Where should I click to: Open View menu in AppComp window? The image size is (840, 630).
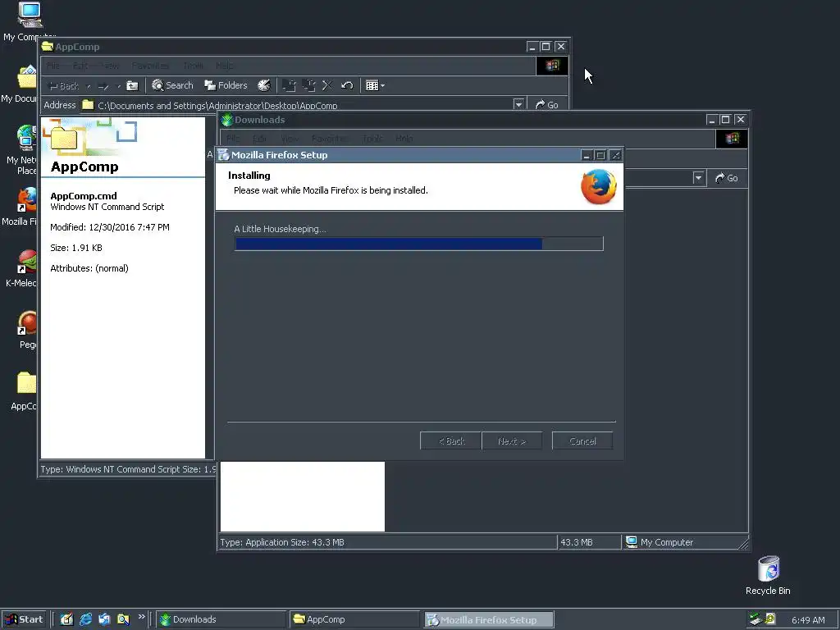click(x=110, y=66)
